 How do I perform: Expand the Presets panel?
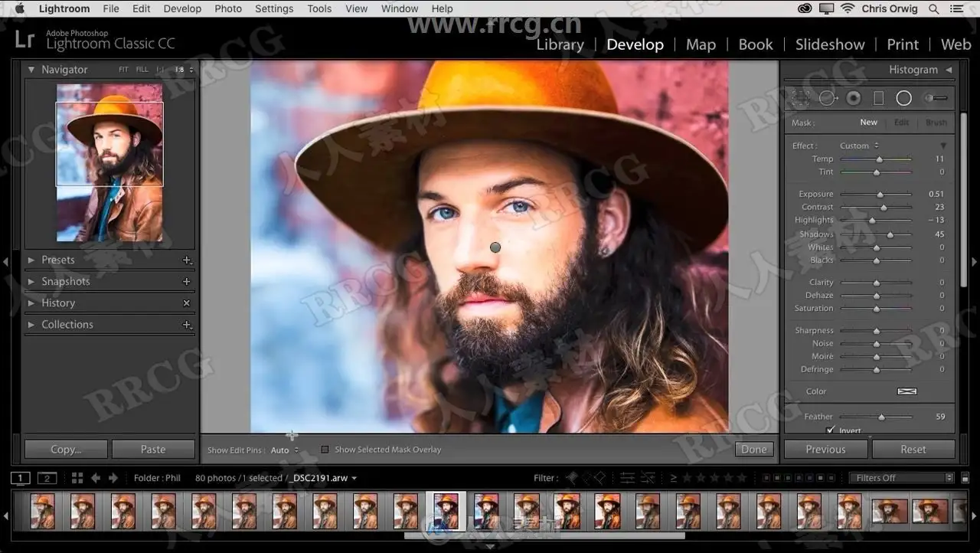[31, 260]
